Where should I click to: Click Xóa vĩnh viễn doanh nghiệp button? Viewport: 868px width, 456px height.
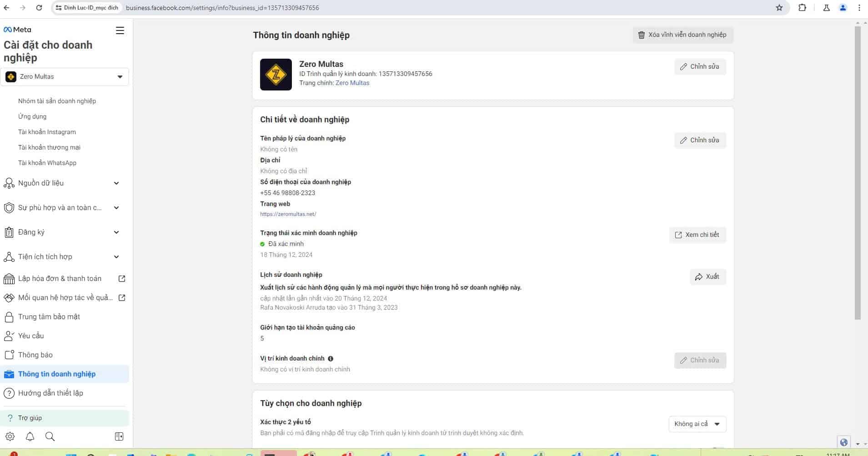[x=682, y=35]
